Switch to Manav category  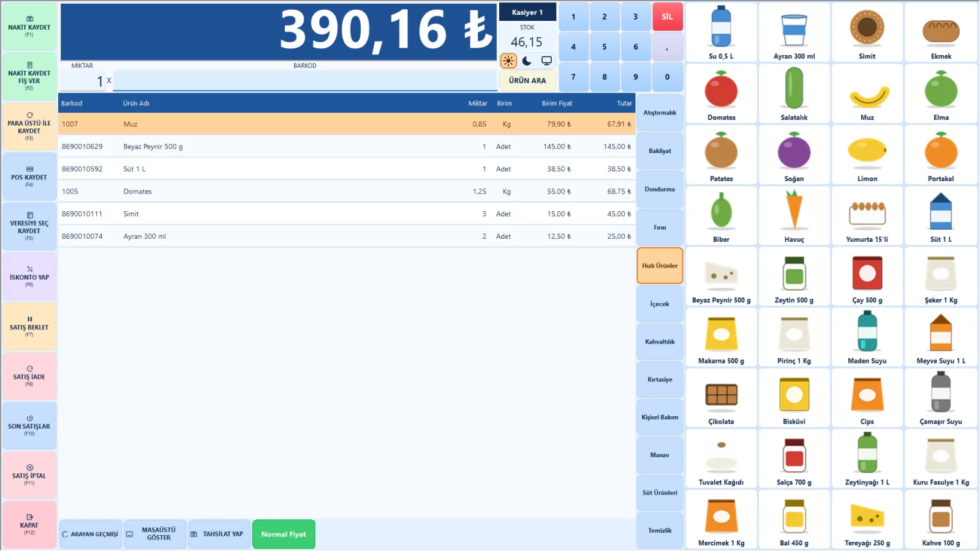tap(660, 455)
